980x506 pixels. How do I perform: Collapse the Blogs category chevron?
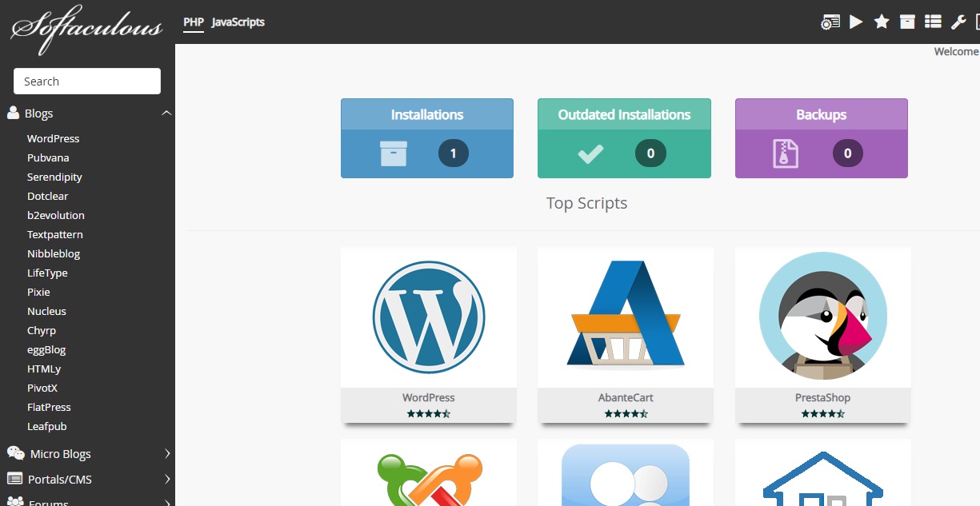[x=166, y=114]
